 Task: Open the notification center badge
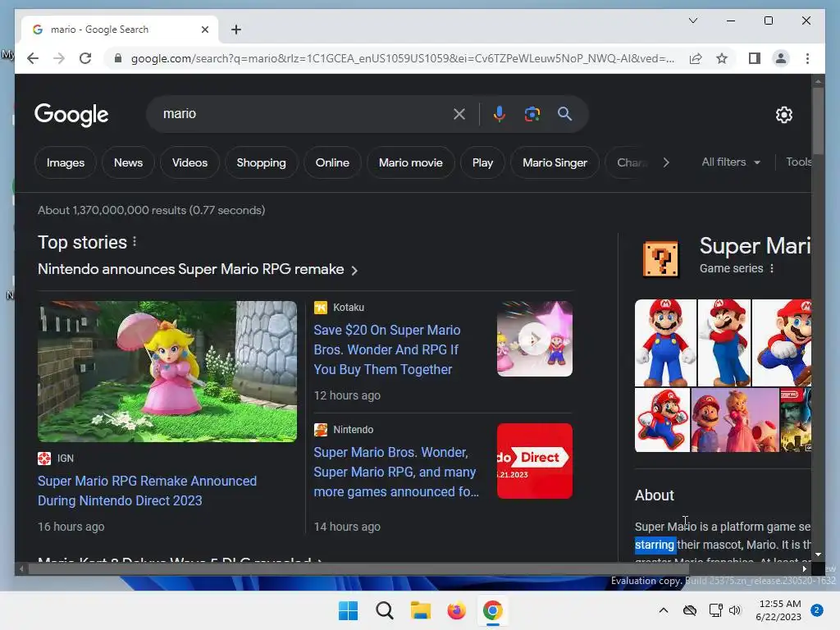pos(816,610)
